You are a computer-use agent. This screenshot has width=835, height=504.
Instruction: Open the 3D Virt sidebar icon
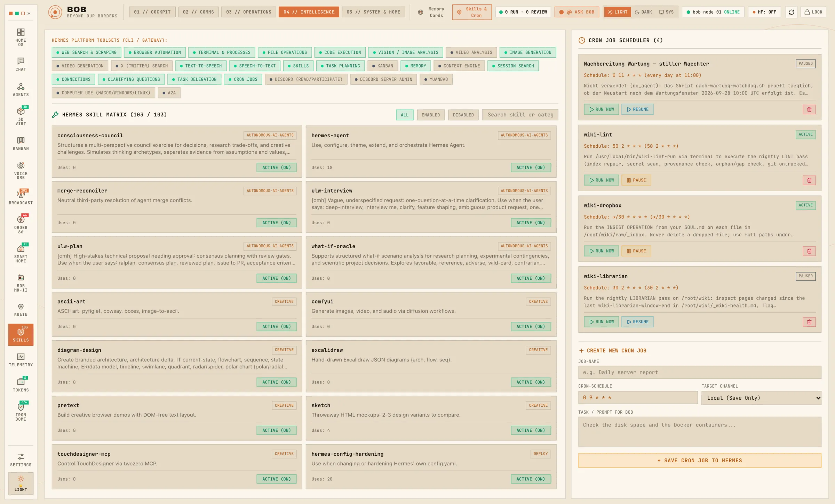21,116
